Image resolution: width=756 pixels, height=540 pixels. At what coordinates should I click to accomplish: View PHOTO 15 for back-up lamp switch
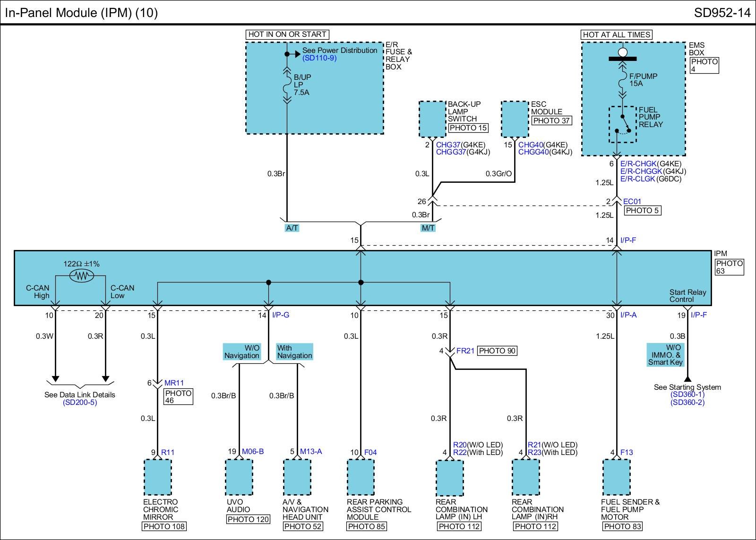pos(468,128)
